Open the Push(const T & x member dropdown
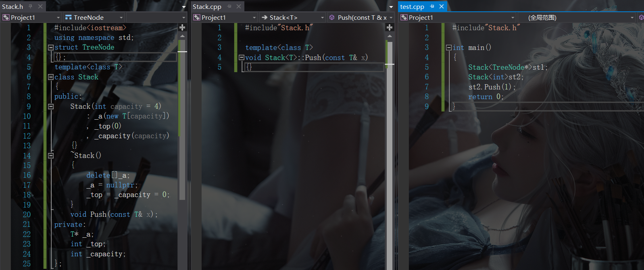Screen dimensions: 644x270 coord(360,17)
